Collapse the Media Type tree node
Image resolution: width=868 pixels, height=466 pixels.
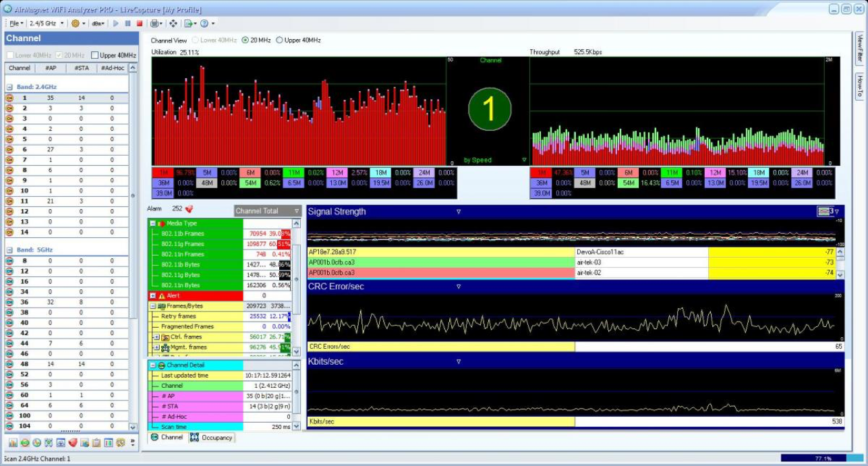(152, 223)
